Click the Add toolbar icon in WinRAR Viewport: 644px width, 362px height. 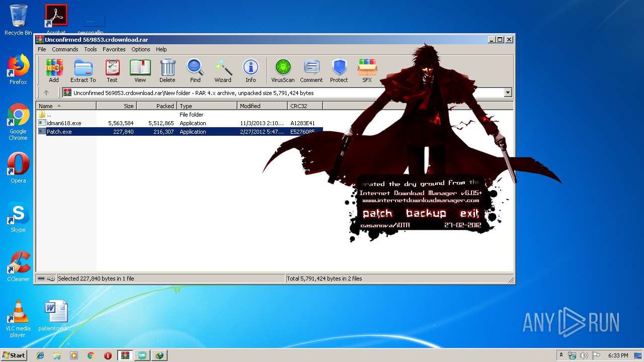pos(54,70)
